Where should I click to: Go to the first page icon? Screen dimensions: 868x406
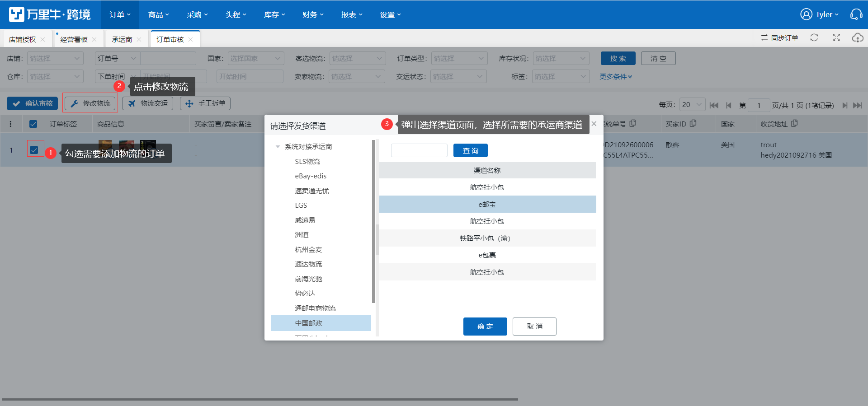(x=714, y=105)
